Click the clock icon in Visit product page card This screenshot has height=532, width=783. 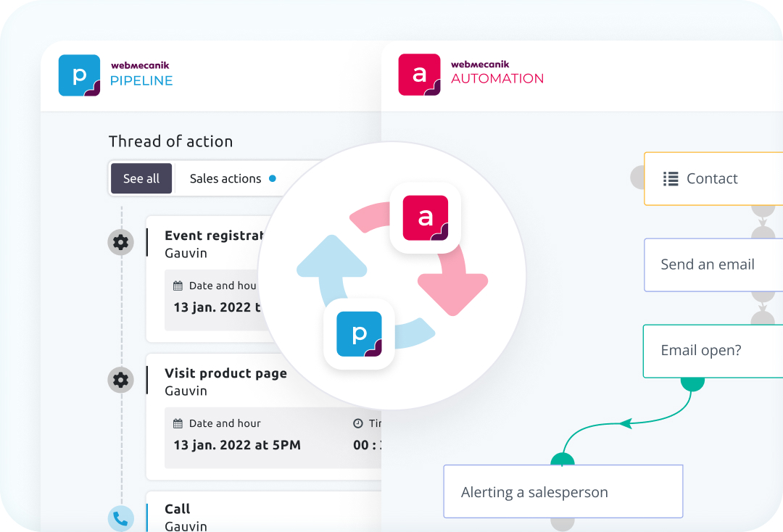(x=357, y=423)
